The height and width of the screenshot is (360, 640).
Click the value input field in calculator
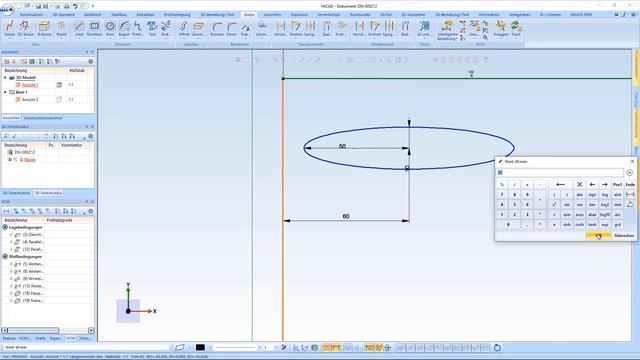[560, 173]
